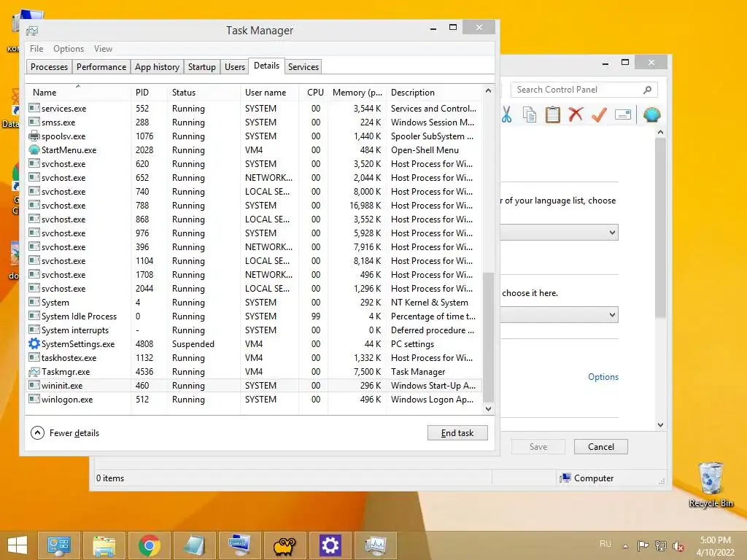Image resolution: width=747 pixels, height=560 pixels.
Task: Sort processes by the Name column header
Action: (78, 93)
